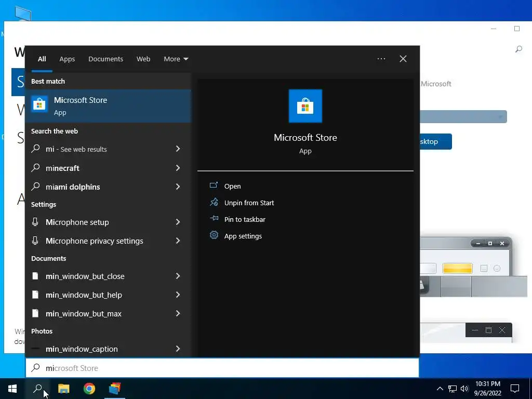Open Microsoft Store best match result
The width and height of the screenshot is (532, 399).
pos(108,106)
